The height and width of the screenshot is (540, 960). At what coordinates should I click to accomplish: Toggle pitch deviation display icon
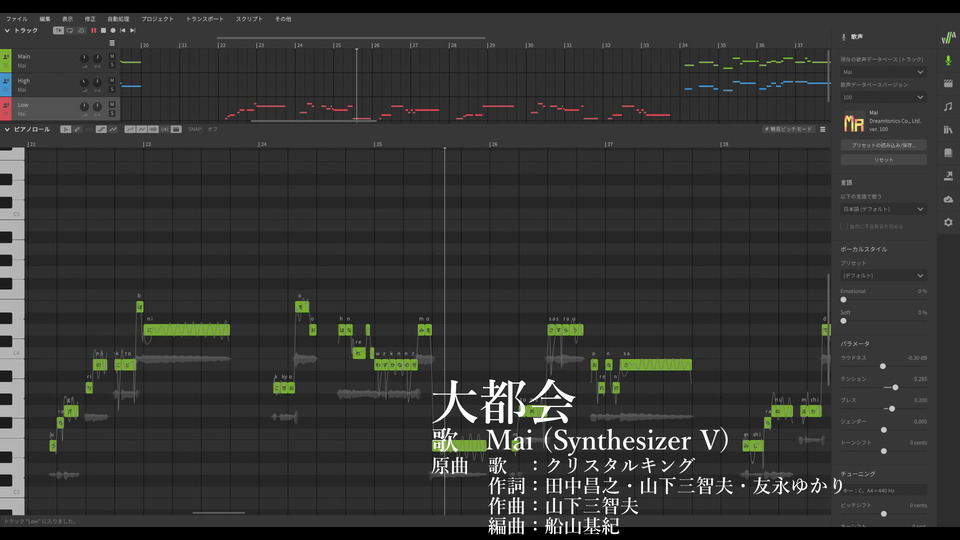click(141, 129)
